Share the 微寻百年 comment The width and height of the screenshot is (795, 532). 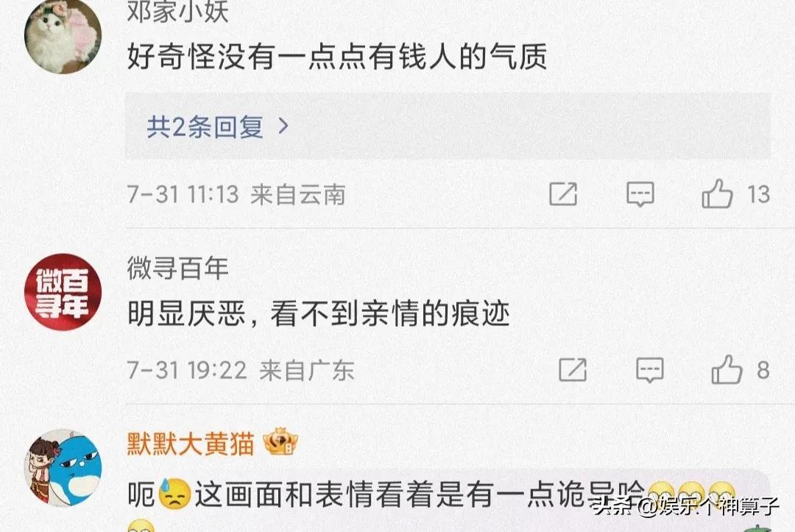(x=573, y=370)
